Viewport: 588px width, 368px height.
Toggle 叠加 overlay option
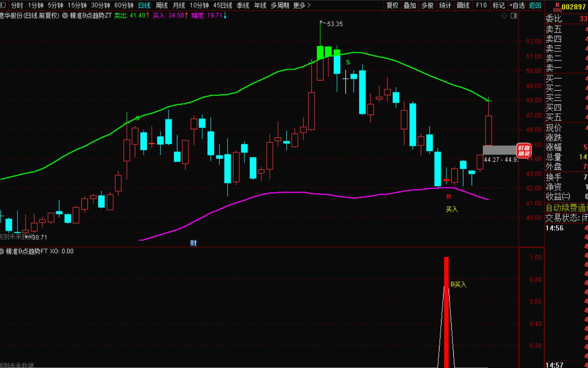click(x=410, y=5)
